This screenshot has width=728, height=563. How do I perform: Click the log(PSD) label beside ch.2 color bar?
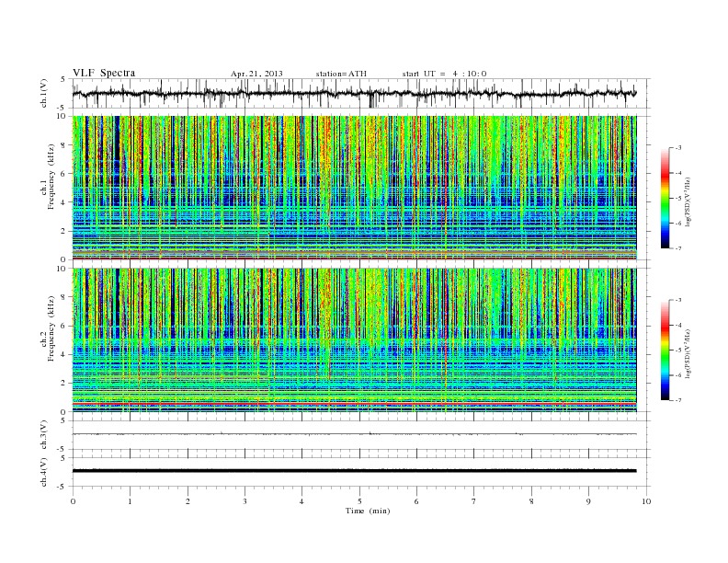[x=688, y=353]
